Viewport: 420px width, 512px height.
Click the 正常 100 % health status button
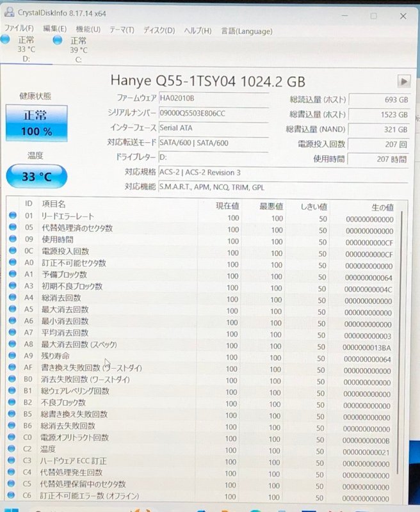pyautogui.click(x=36, y=124)
